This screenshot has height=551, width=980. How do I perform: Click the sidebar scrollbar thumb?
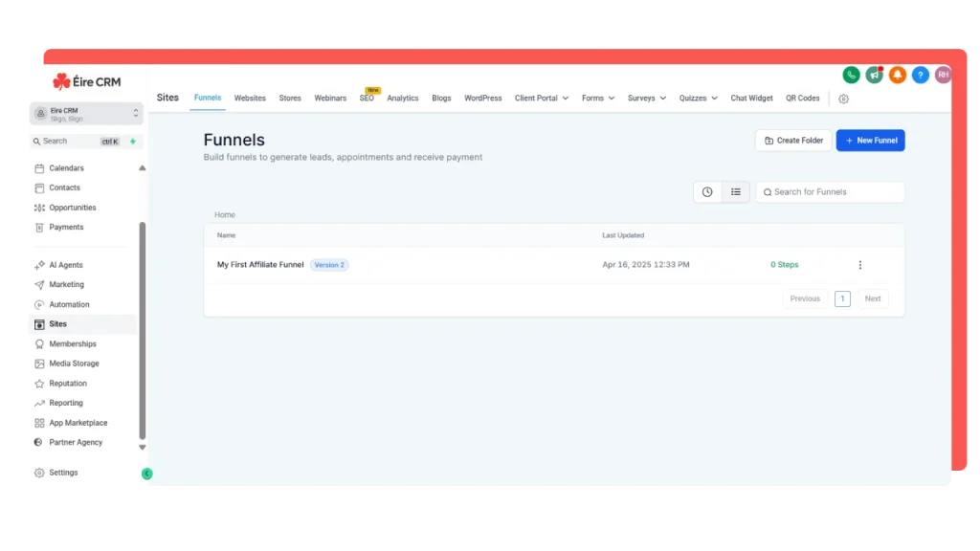point(142,331)
